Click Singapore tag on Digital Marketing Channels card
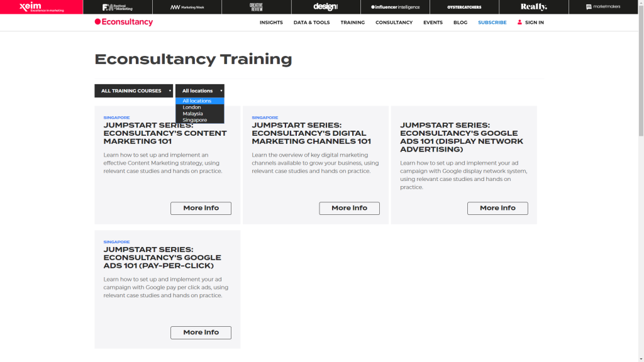 (x=265, y=118)
